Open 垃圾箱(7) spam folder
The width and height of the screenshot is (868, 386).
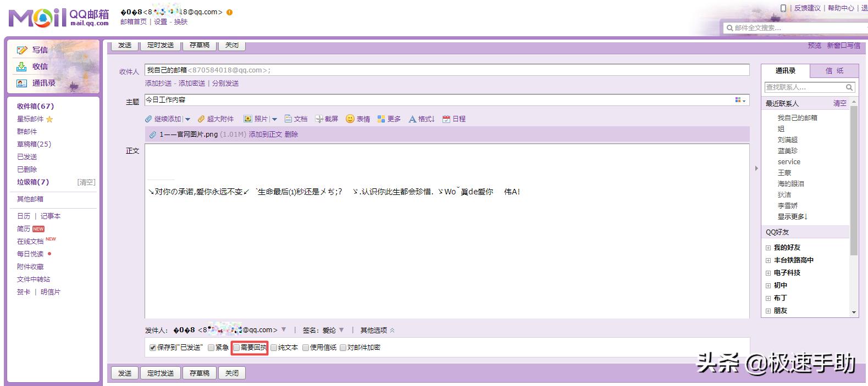pos(33,182)
